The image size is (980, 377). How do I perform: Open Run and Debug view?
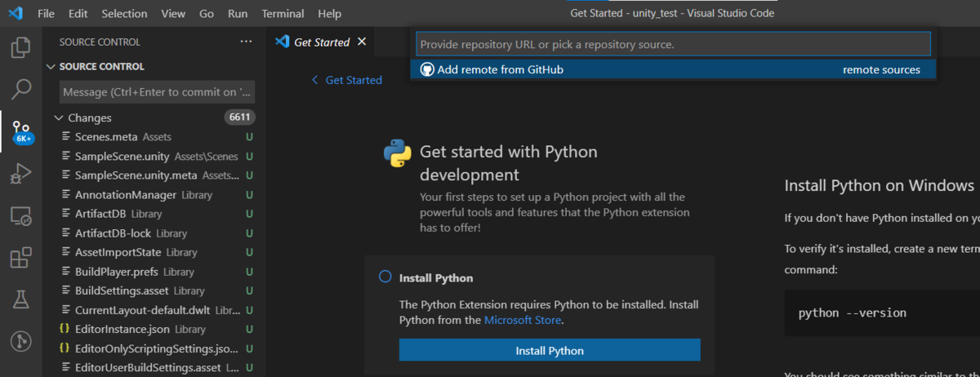pos(20,173)
